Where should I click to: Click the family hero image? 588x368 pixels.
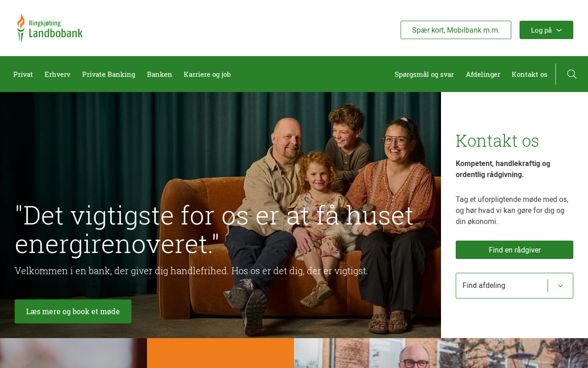[220, 215]
